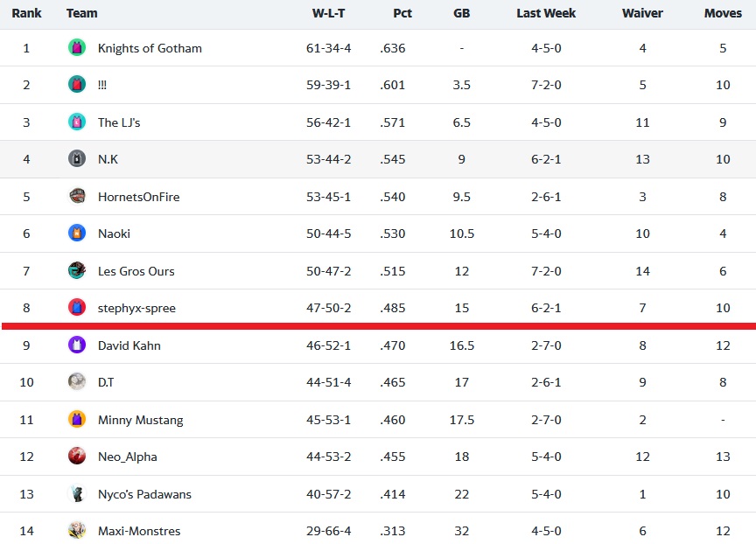The width and height of the screenshot is (756, 544).
Task: Open the Knights of Gotham team page
Action: pyautogui.click(x=150, y=48)
